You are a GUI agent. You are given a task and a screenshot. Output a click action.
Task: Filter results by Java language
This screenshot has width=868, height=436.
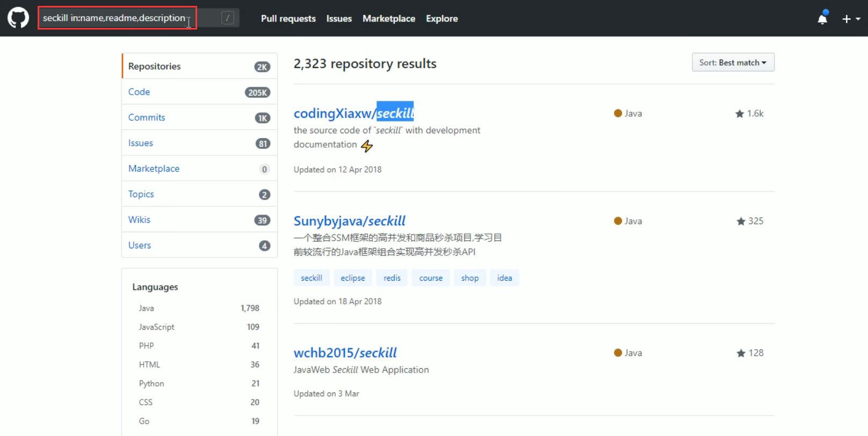pyautogui.click(x=199, y=308)
